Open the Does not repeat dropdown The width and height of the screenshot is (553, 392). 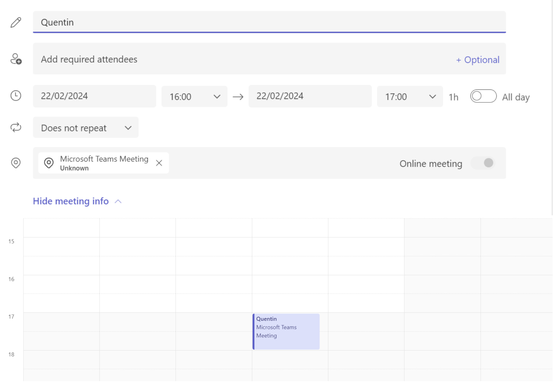point(86,127)
